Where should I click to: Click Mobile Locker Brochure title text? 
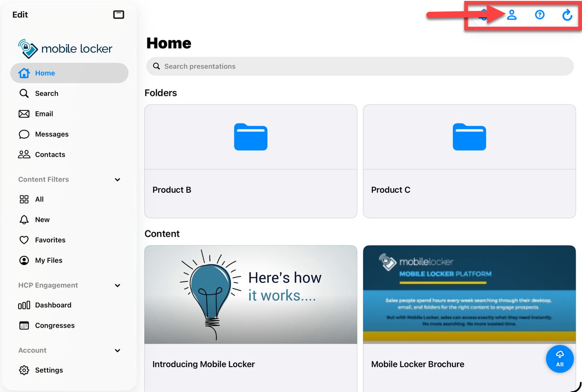(x=418, y=364)
